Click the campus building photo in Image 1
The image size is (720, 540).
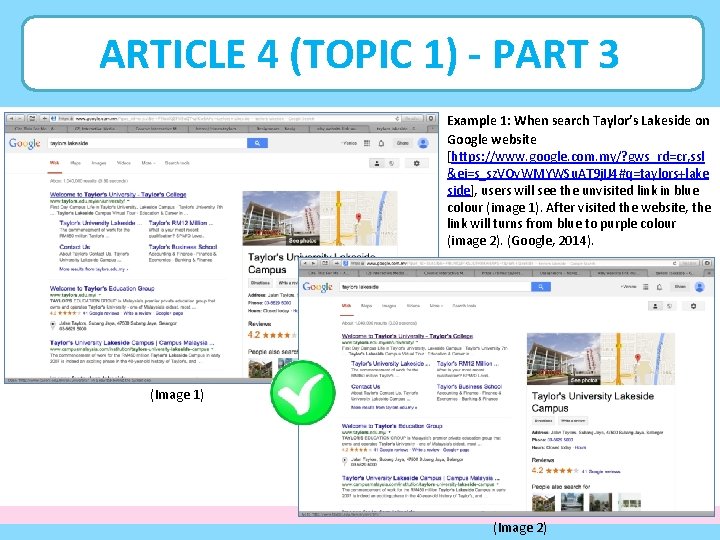click(281, 219)
